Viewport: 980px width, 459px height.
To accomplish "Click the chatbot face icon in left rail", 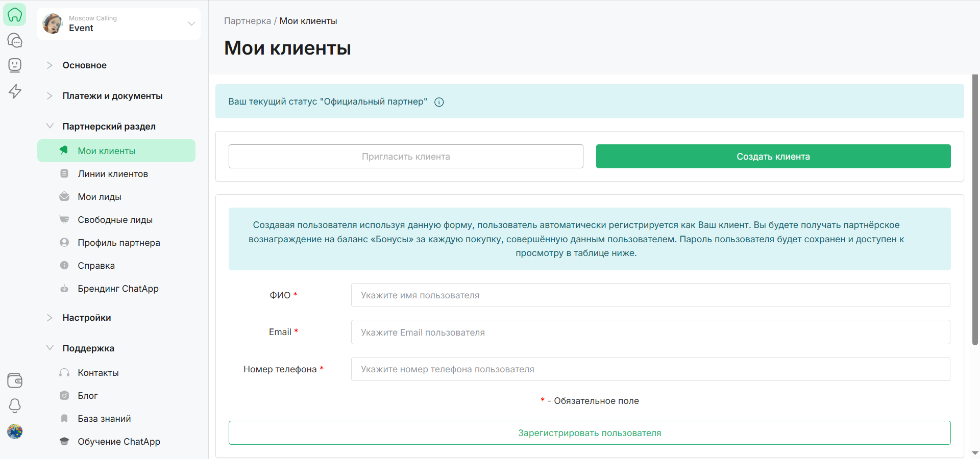I will pos(15,65).
